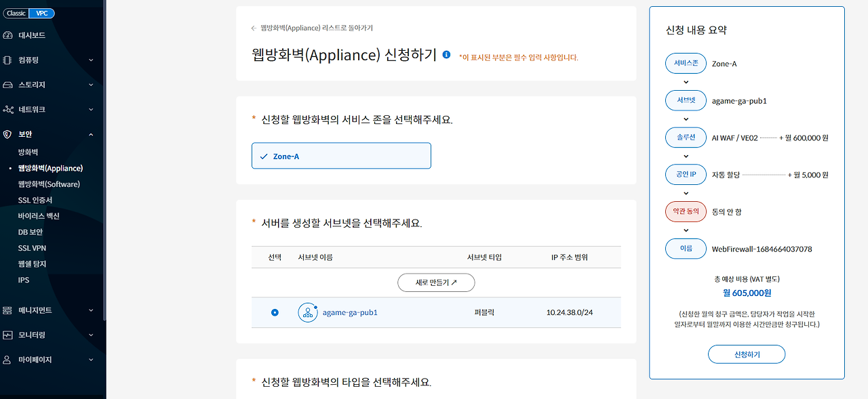Select the 네트워크 network icon
This screenshot has width=868, height=399.
(x=8, y=109)
